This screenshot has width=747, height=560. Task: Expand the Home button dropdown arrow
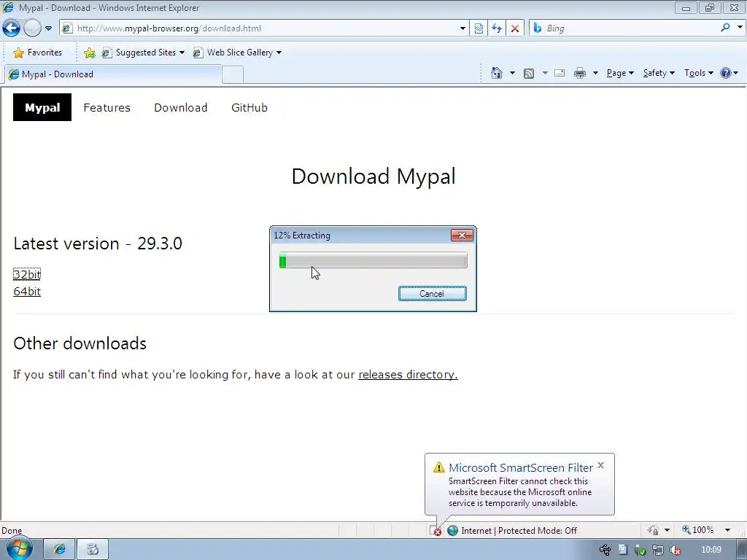click(x=512, y=74)
